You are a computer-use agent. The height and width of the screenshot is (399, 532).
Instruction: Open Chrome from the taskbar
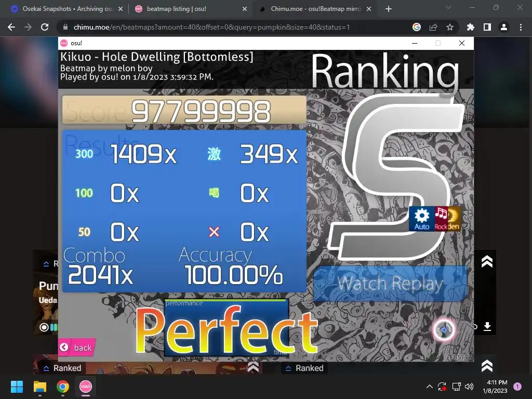tap(63, 387)
